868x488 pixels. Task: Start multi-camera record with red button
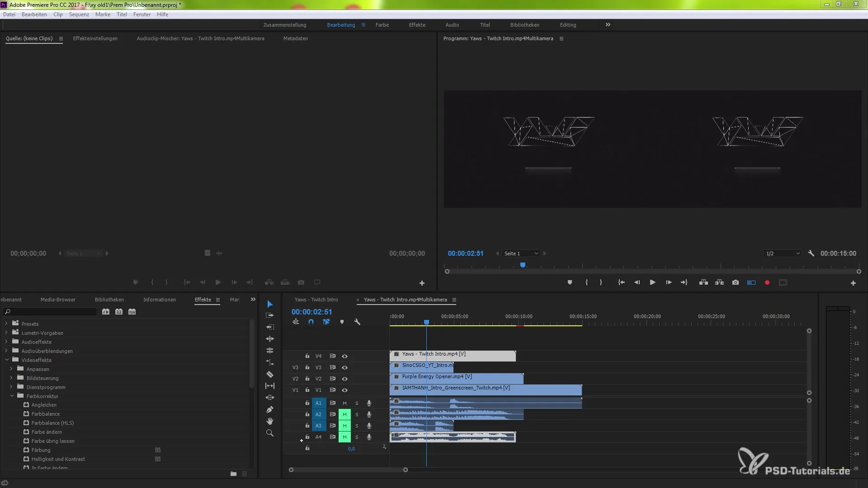[767, 282]
